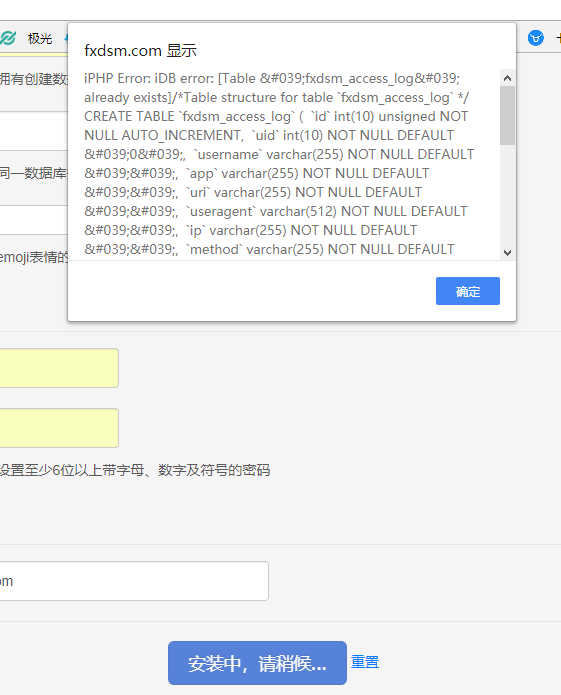Click empty scrollbar track below the thumb
This screenshot has width=561, height=695.
click(x=507, y=195)
